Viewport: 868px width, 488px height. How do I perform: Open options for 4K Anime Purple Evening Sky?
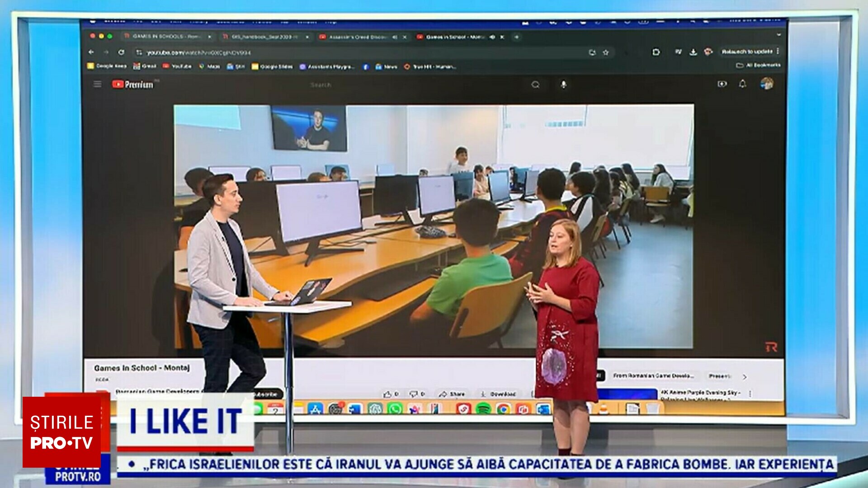pyautogui.click(x=750, y=394)
